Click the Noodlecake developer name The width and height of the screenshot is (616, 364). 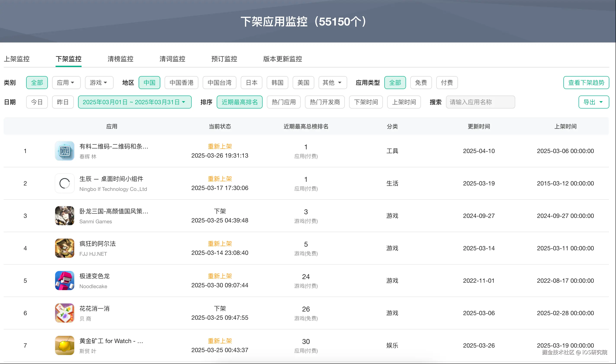tap(93, 286)
